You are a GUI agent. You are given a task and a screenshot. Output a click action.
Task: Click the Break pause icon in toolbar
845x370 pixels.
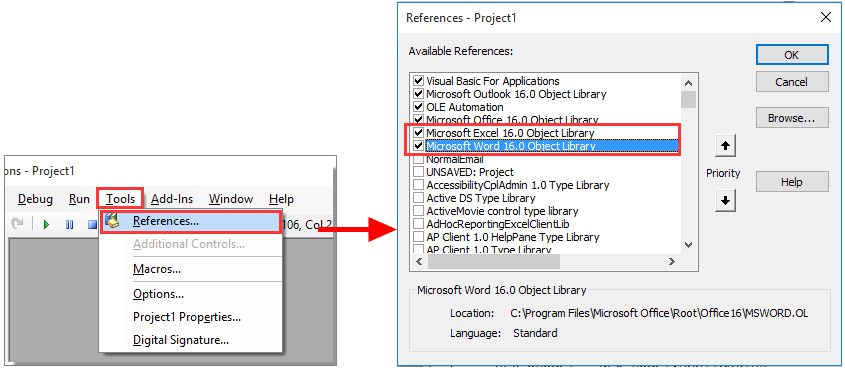pyautogui.click(x=70, y=225)
